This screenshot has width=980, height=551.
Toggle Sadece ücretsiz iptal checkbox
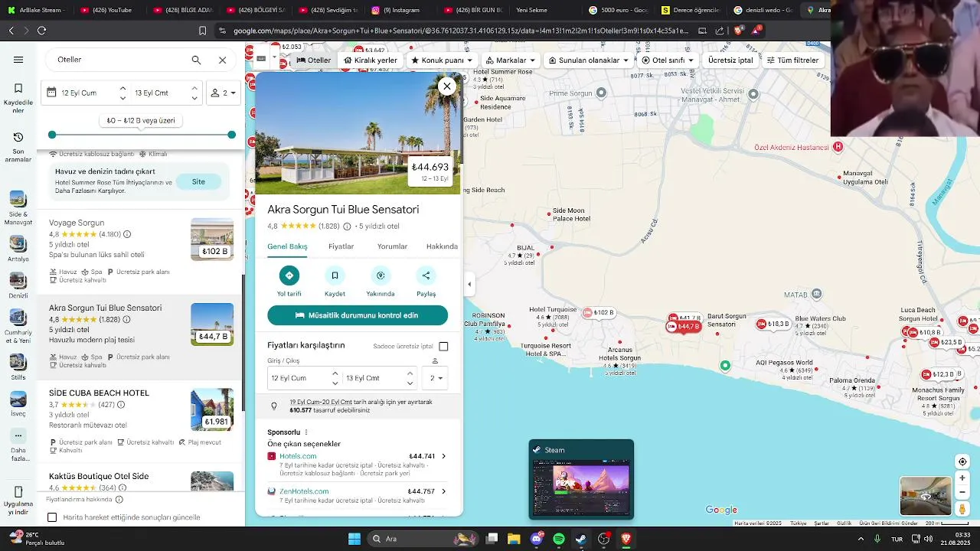(443, 346)
